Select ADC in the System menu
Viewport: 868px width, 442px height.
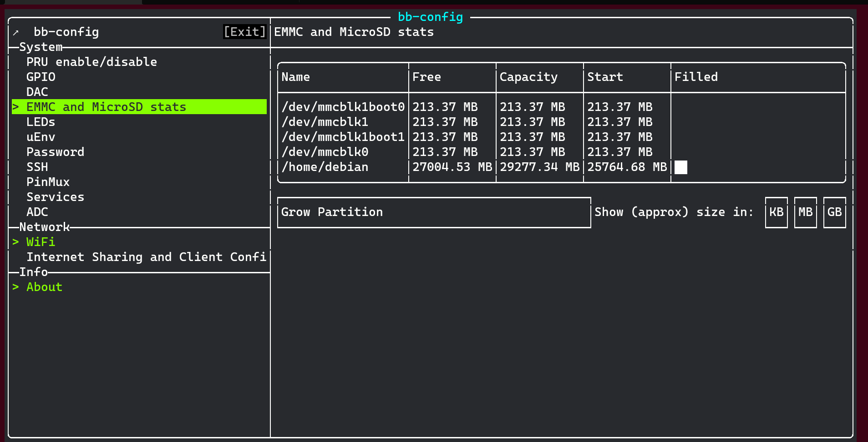(37, 212)
